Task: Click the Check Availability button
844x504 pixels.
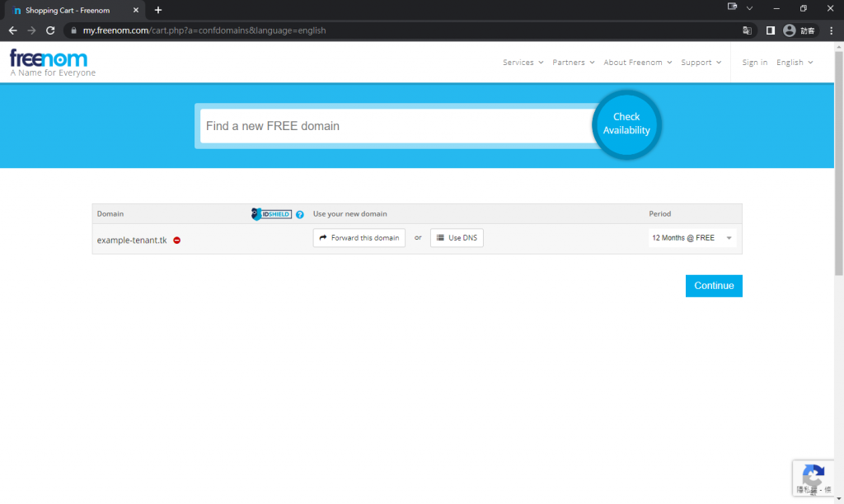Action: click(626, 124)
